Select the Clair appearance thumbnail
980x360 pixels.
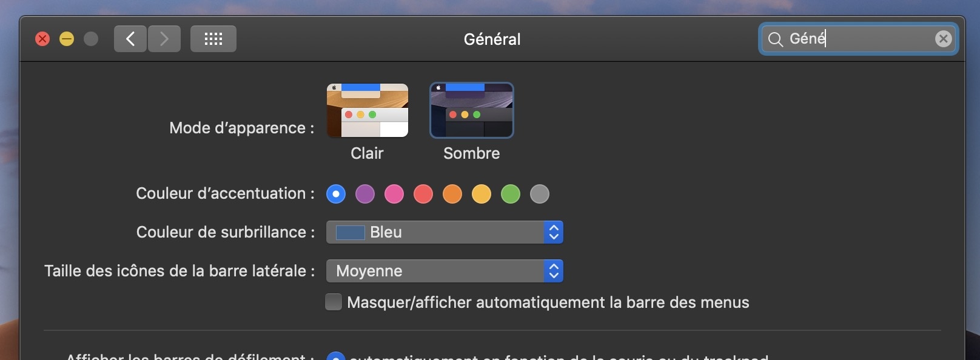pyautogui.click(x=367, y=111)
